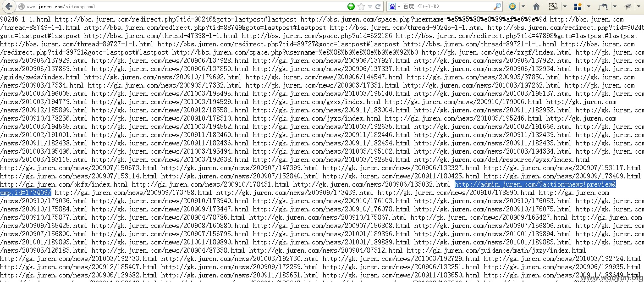Go back with the Back arrow button
The image size is (644, 282).
[9, 6]
